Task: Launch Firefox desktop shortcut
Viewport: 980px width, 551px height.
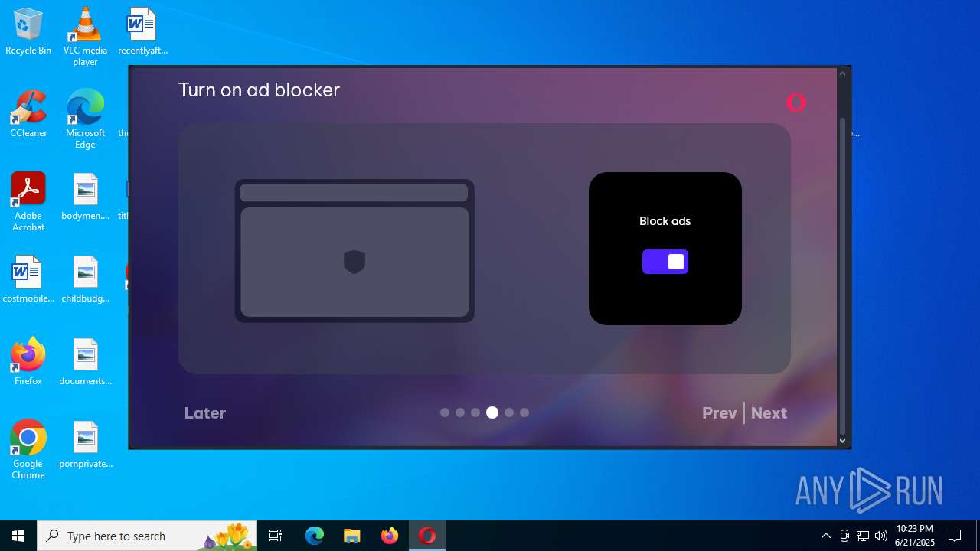Action: point(28,363)
